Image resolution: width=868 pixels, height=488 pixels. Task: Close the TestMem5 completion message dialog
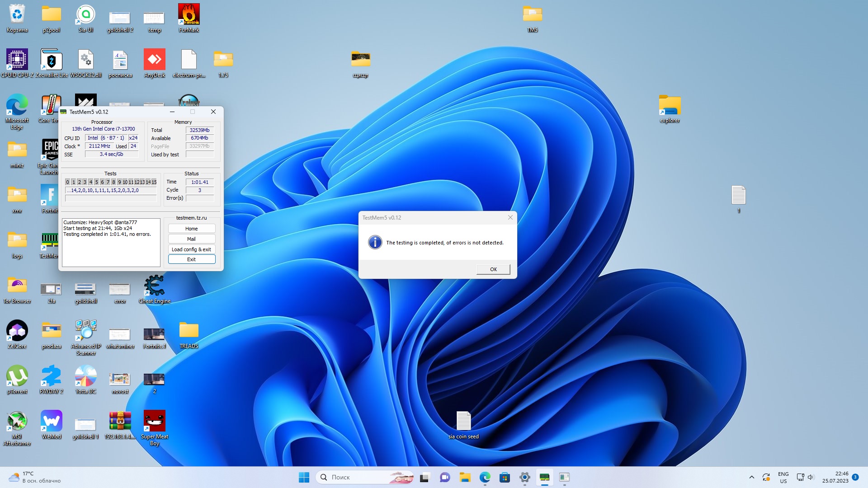tap(510, 217)
